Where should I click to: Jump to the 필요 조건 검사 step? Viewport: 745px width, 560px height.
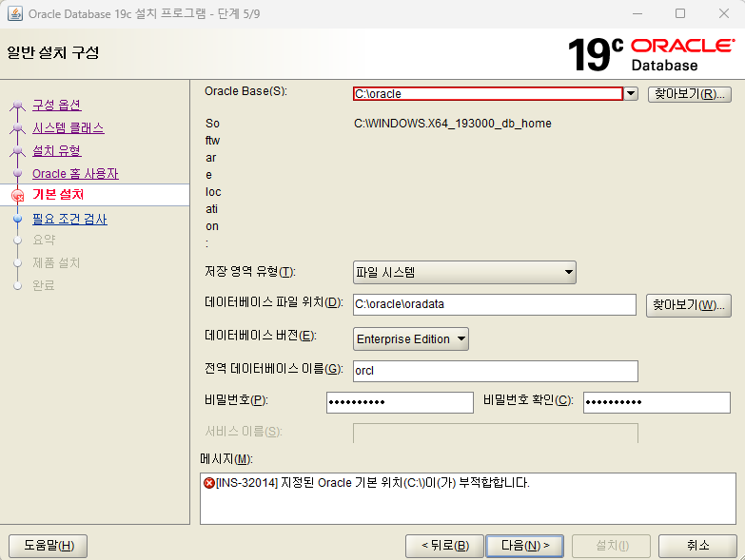pyautogui.click(x=69, y=220)
